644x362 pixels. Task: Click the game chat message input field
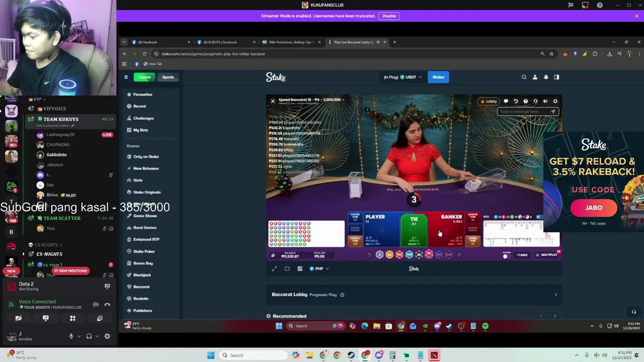[x=528, y=112]
